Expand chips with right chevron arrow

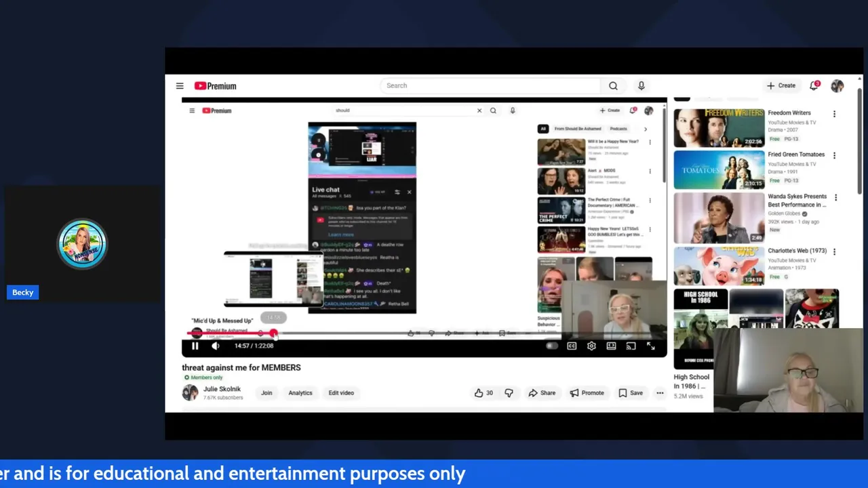[x=646, y=129]
